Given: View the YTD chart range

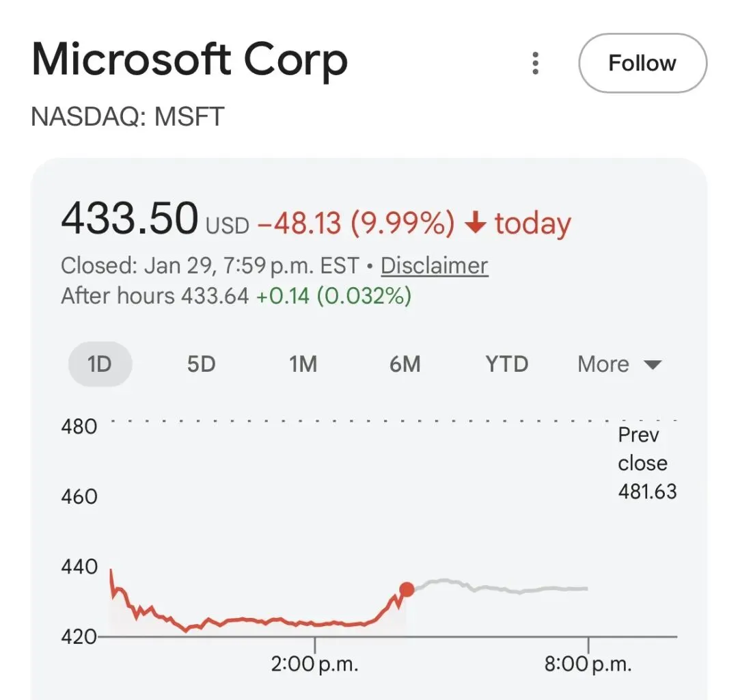Looking at the screenshot, I should (506, 364).
